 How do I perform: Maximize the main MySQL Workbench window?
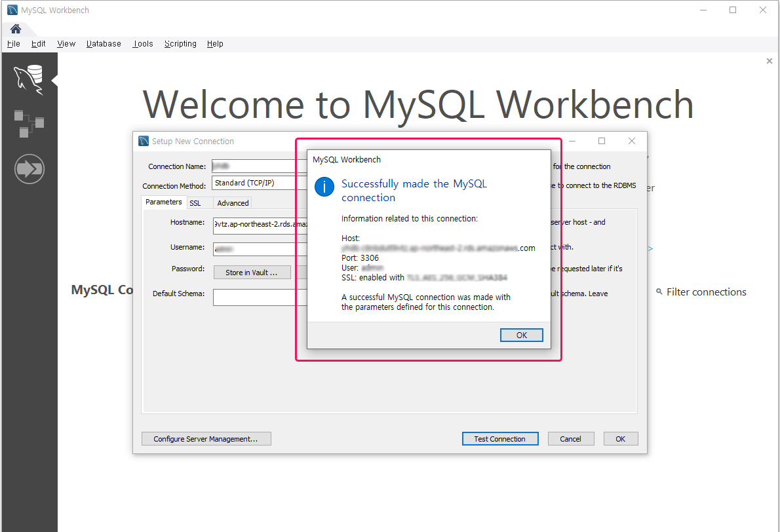733,10
